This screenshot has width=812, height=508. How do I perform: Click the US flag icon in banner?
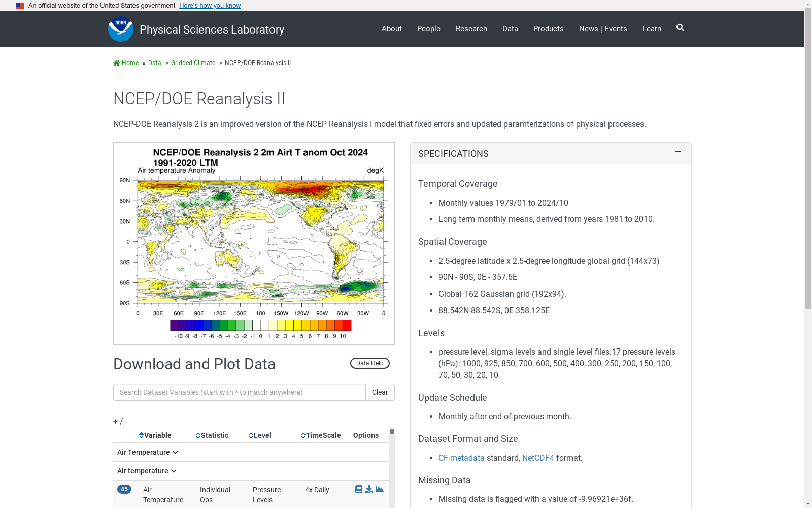[20, 6]
